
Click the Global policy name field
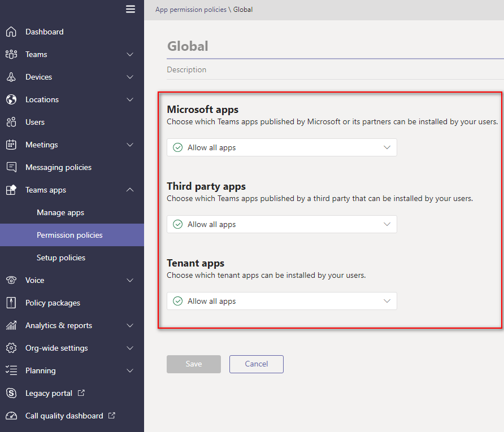click(x=335, y=46)
